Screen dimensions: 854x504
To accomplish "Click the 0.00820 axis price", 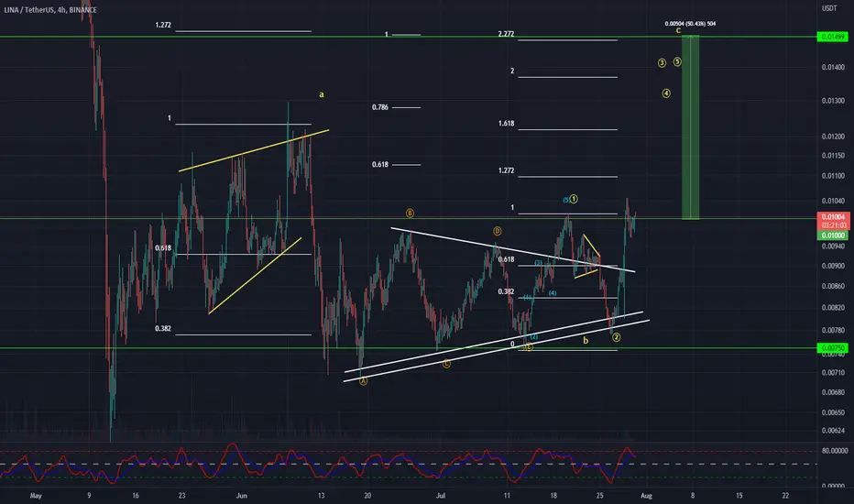I will [x=833, y=308].
